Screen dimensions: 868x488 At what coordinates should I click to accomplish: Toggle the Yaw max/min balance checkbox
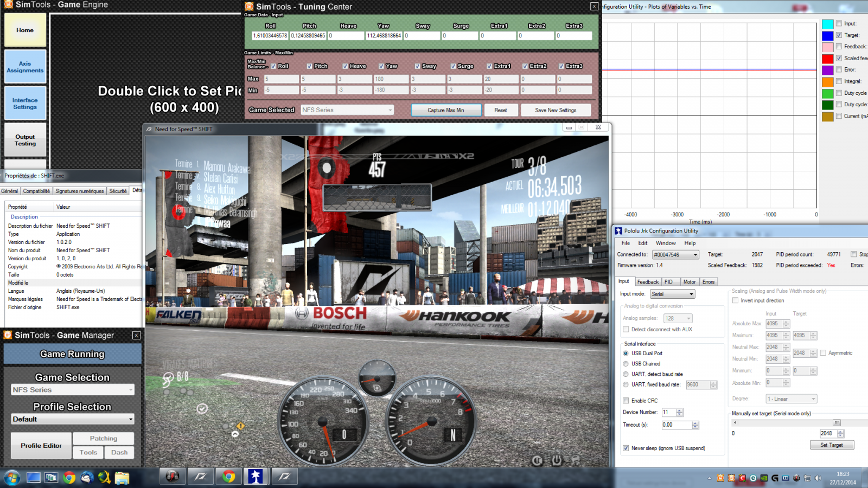click(x=381, y=66)
